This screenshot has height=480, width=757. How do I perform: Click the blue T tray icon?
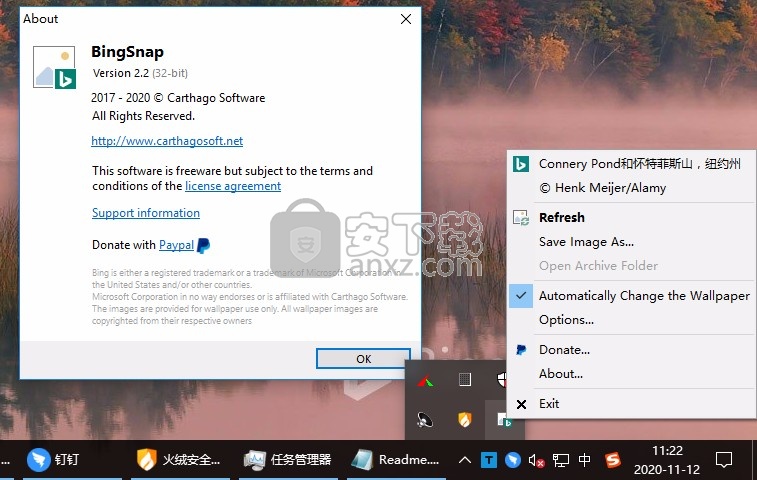(x=489, y=460)
